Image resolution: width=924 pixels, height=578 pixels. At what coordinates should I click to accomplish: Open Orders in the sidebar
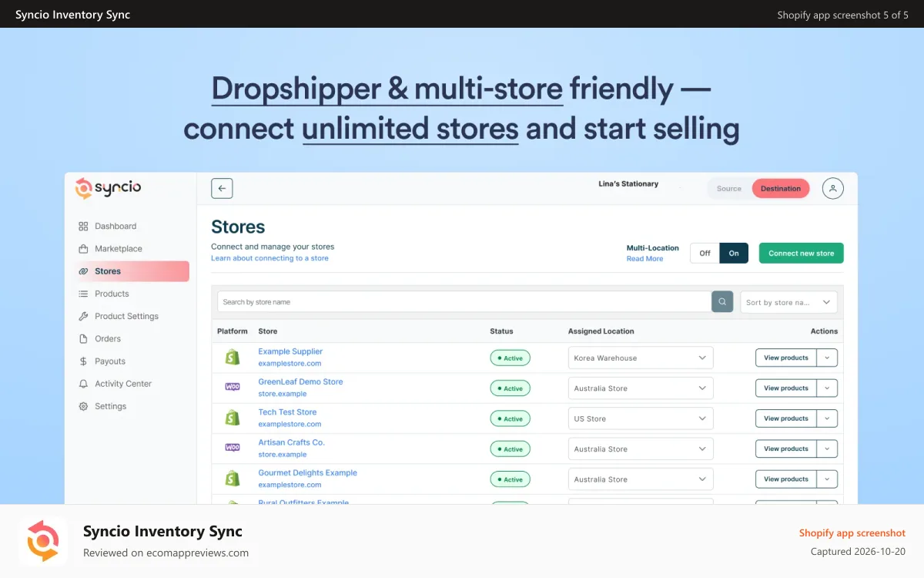click(x=108, y=338)
